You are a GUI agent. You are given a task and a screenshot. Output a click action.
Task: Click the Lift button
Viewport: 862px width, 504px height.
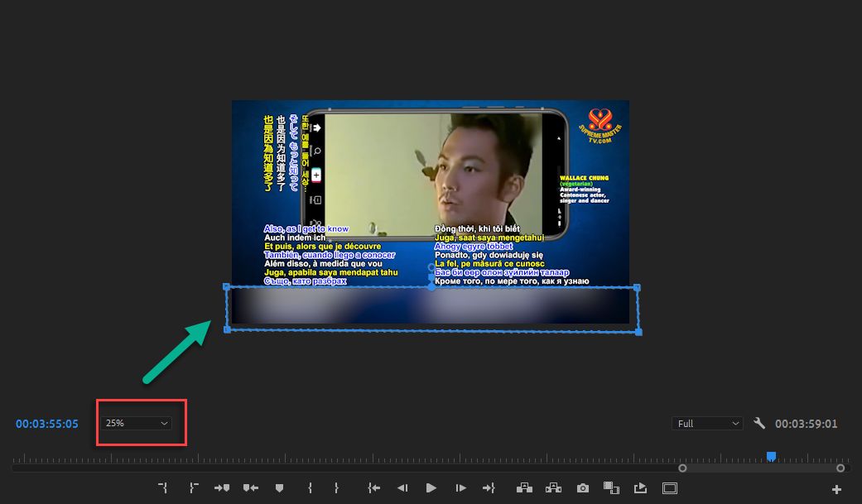[x=524, y=487]
